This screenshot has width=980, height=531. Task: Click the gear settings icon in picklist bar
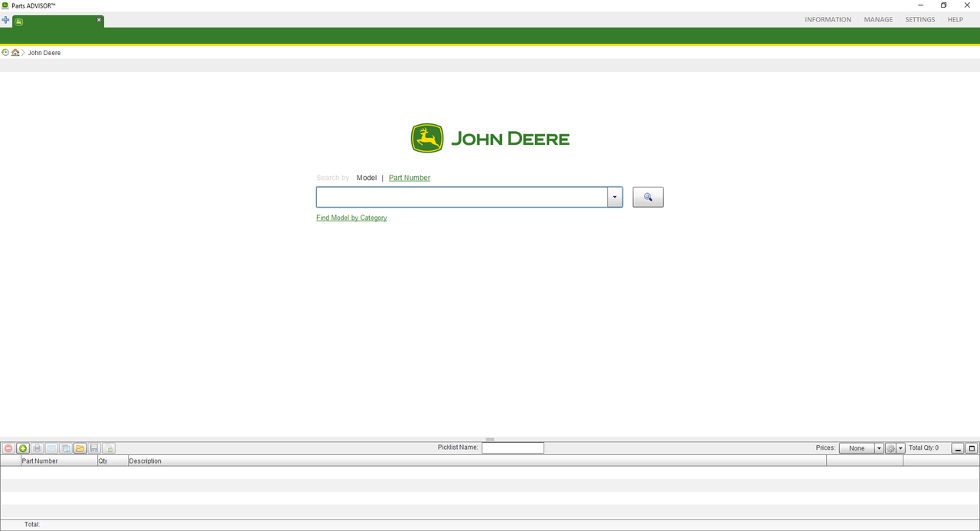(x=890, y=448)
